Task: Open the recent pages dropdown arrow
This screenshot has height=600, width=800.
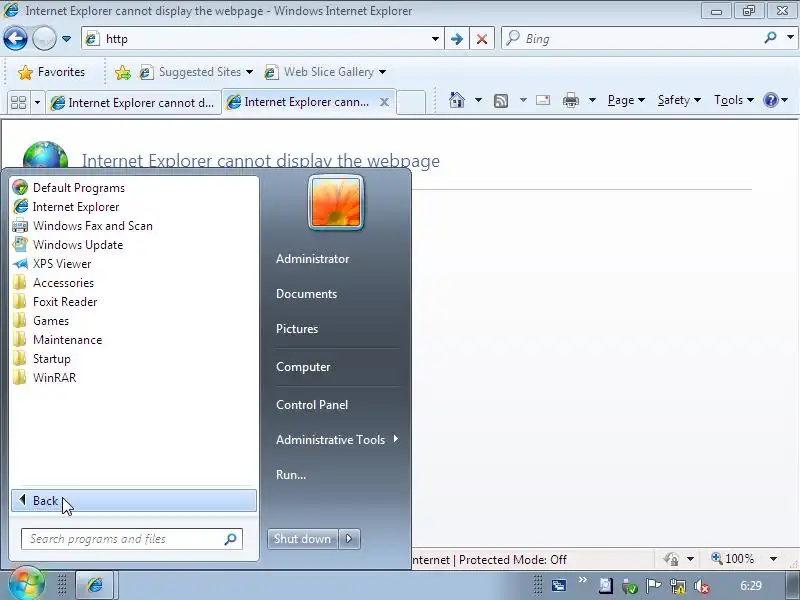Action: click(66, 39)
